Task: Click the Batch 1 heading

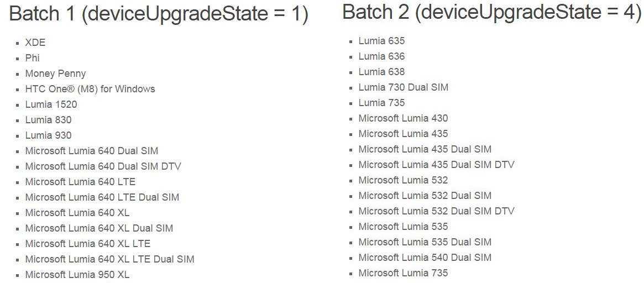Action: point(159,15)
